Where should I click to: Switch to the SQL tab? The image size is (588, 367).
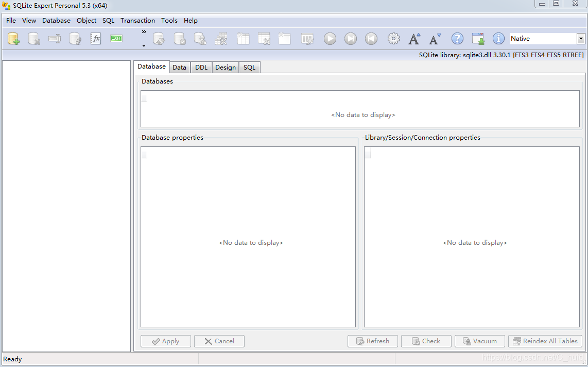[x=249, y=68]
